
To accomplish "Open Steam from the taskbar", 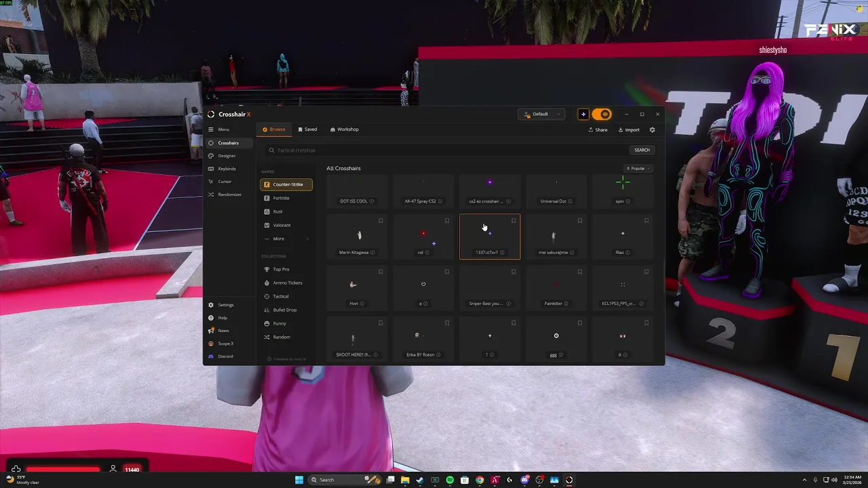I will (x=420, y=480).
